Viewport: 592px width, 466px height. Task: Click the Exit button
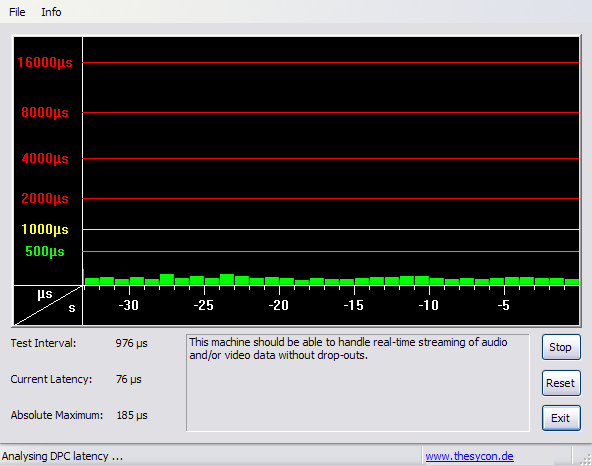(x=561, y=418)
